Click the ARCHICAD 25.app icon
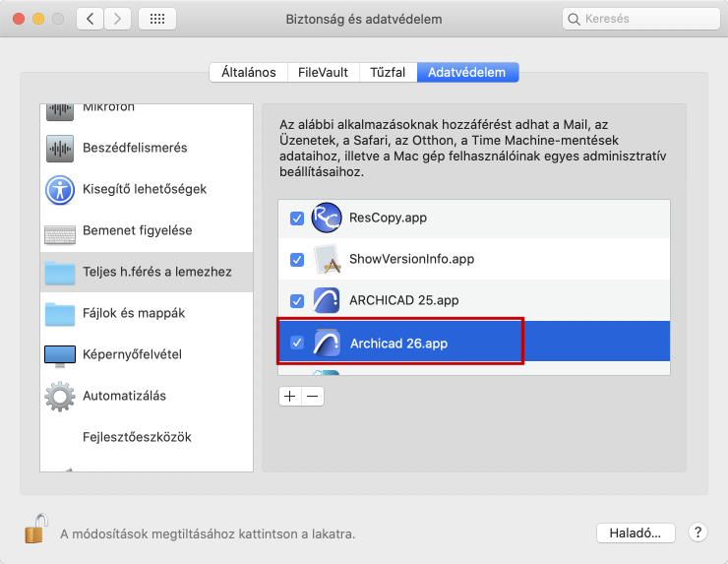 [327, 300]
